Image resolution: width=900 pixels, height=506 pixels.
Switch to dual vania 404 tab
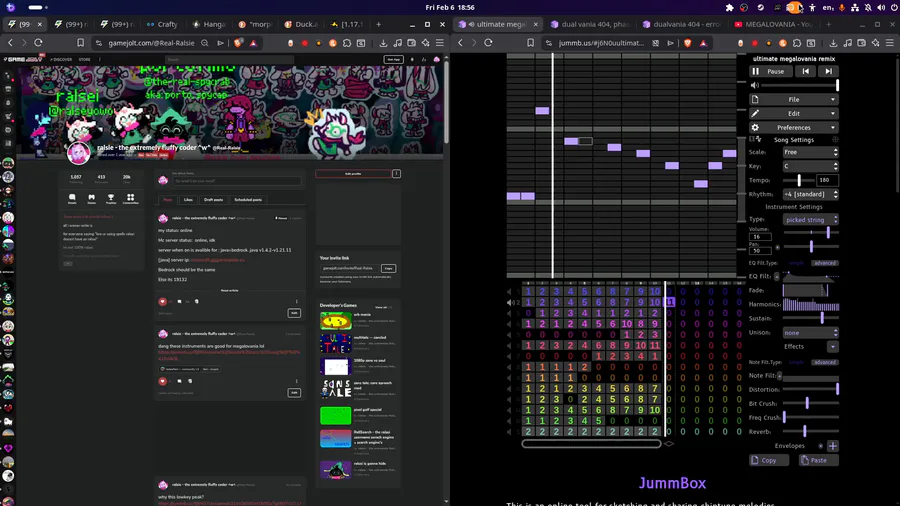[x=592, y=25]
